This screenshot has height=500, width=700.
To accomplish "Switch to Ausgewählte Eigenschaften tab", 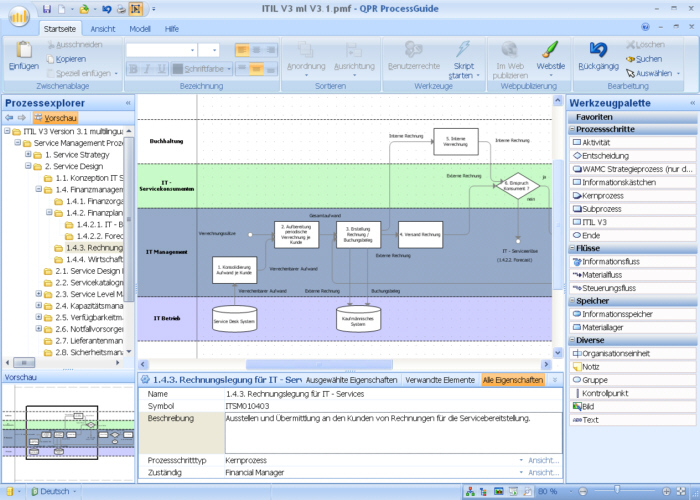I will (351, 380).
